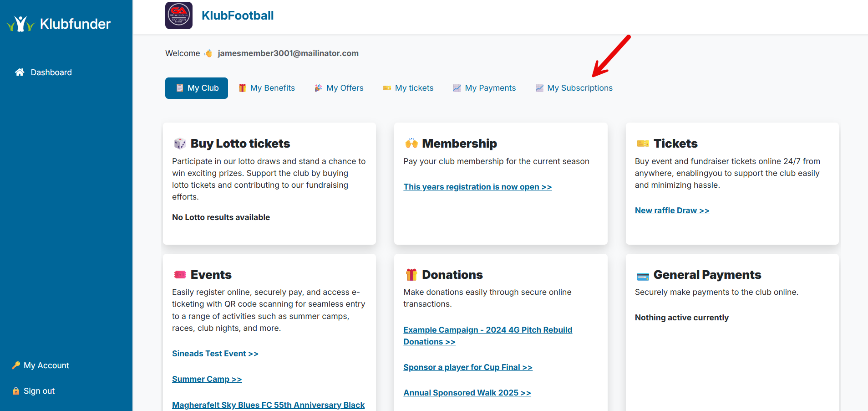Open Sponsor a player for Cup Final
The image size is (868, 411).
click(467, 367)
